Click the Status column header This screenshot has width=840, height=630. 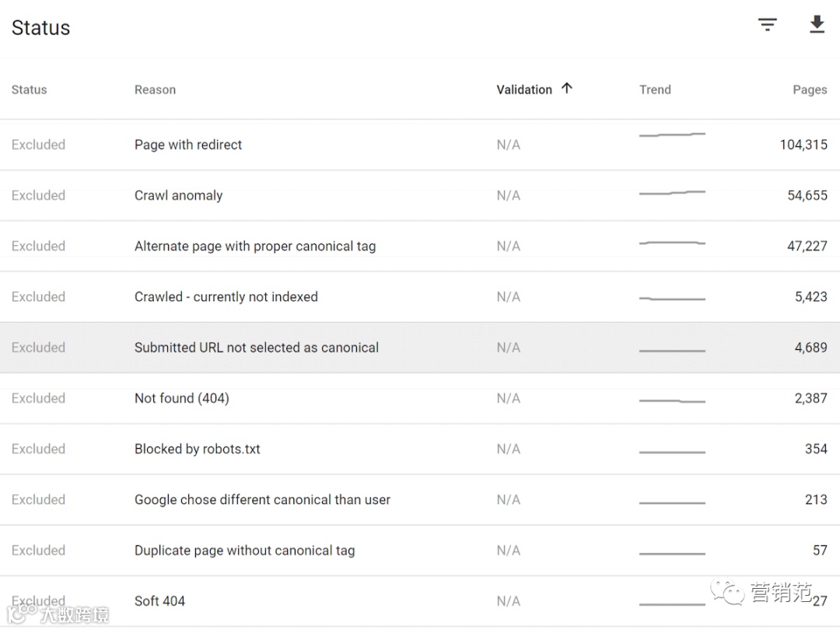29,89
